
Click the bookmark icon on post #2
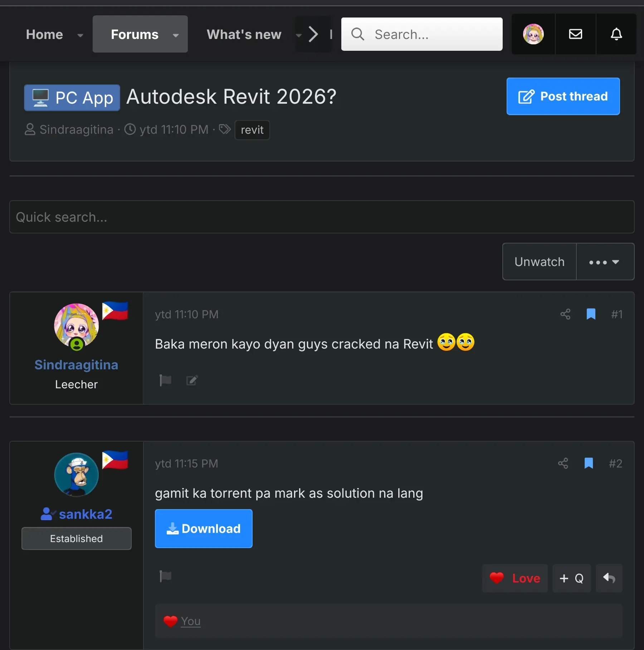click(x=589, y=463)
